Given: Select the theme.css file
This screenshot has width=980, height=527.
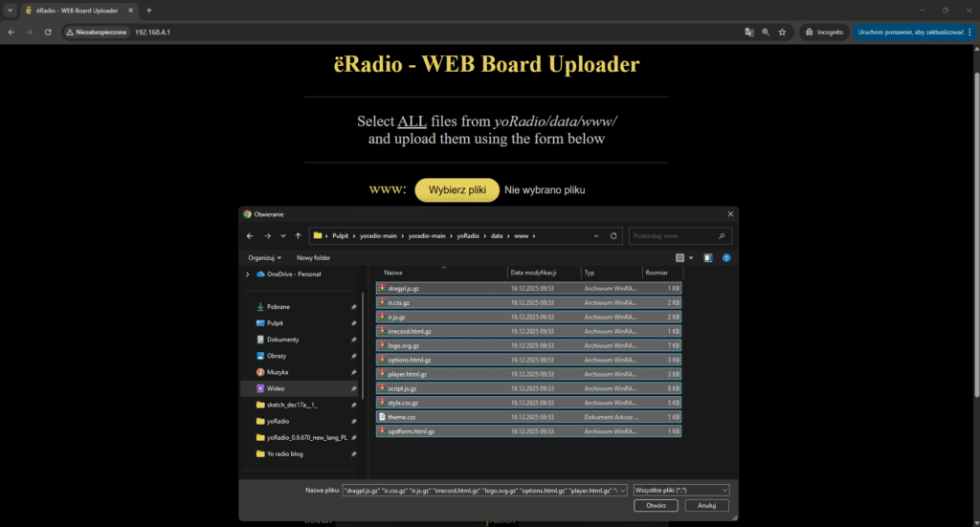Looking at the screenshot, I should (x=402, y=417).
